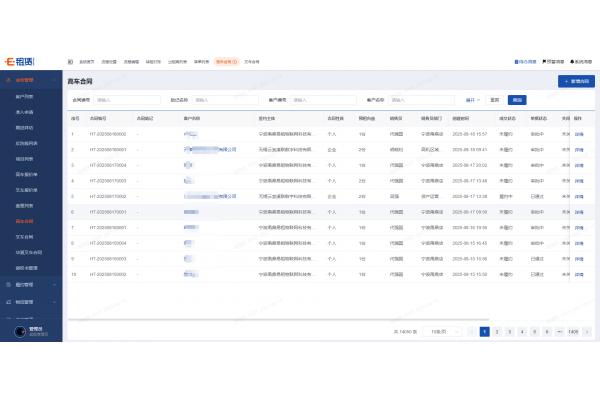
Task: Switch to the first tab in tab bar
Action: pos(86,62)
